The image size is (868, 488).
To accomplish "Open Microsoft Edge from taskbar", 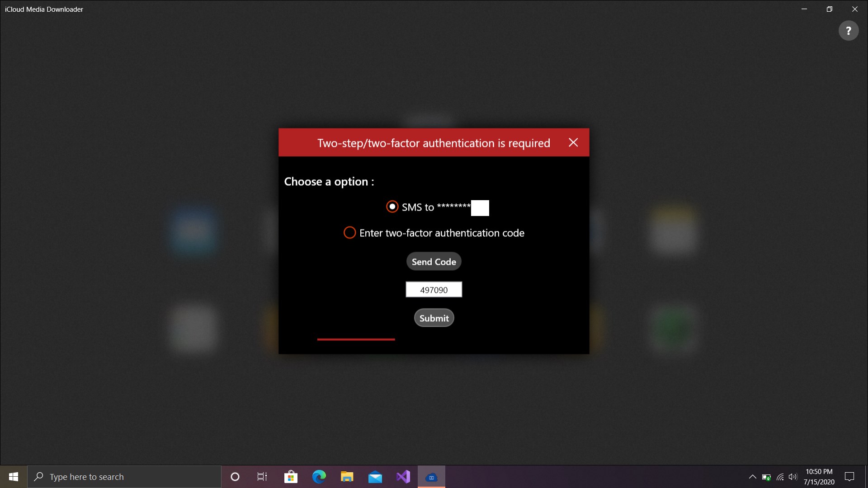I will 319,477.
